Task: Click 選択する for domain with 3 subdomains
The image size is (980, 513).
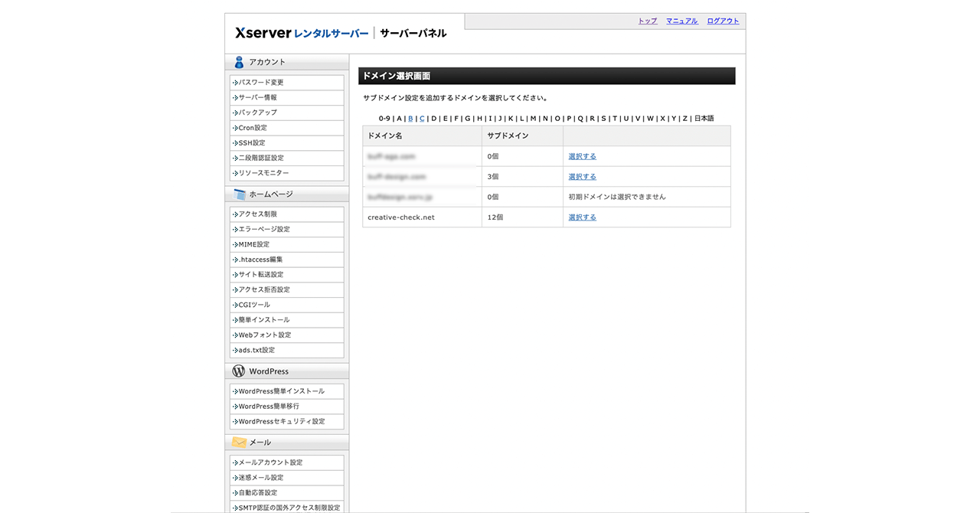Action: pyautogui.click(x=582, y=177)
